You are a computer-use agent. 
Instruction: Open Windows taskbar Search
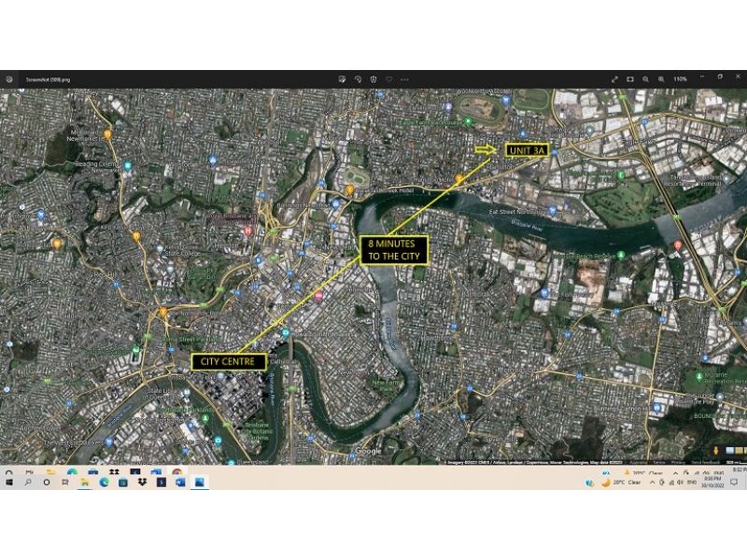pos(28,483)
